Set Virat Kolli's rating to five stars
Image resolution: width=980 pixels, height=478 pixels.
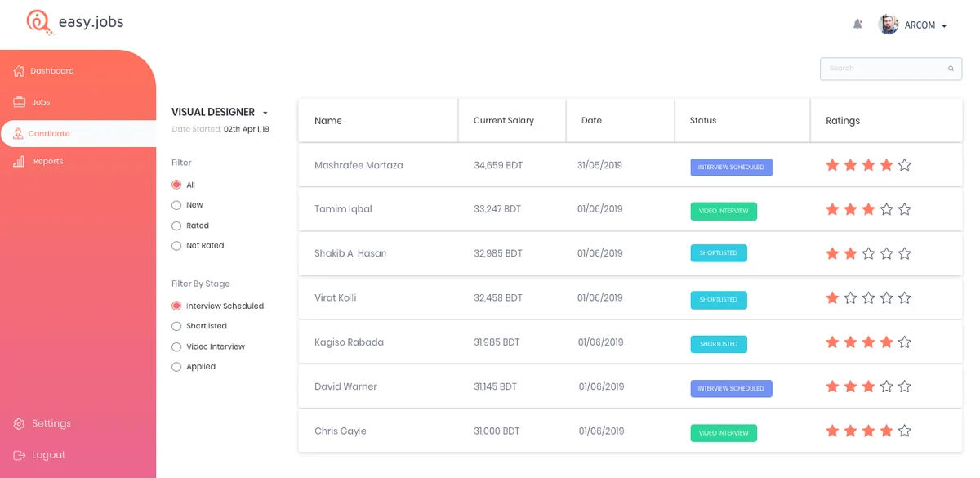click(904, 298)
